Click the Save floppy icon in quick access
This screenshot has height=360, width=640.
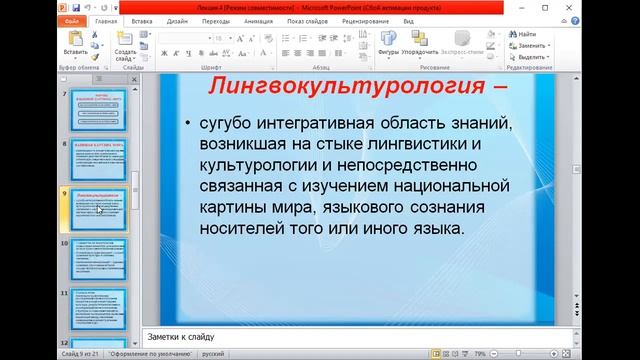point(76,8)
